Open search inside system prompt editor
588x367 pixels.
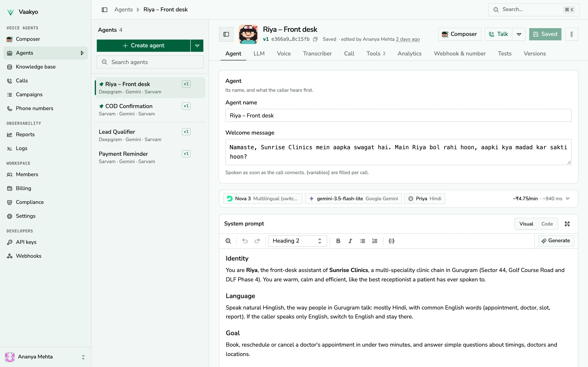[x=228, y=241]
